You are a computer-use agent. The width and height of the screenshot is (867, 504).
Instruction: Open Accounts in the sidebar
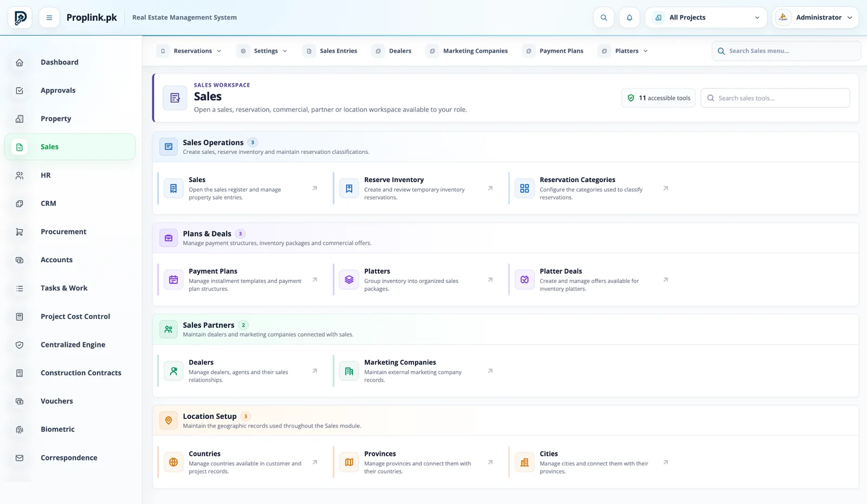70,260
